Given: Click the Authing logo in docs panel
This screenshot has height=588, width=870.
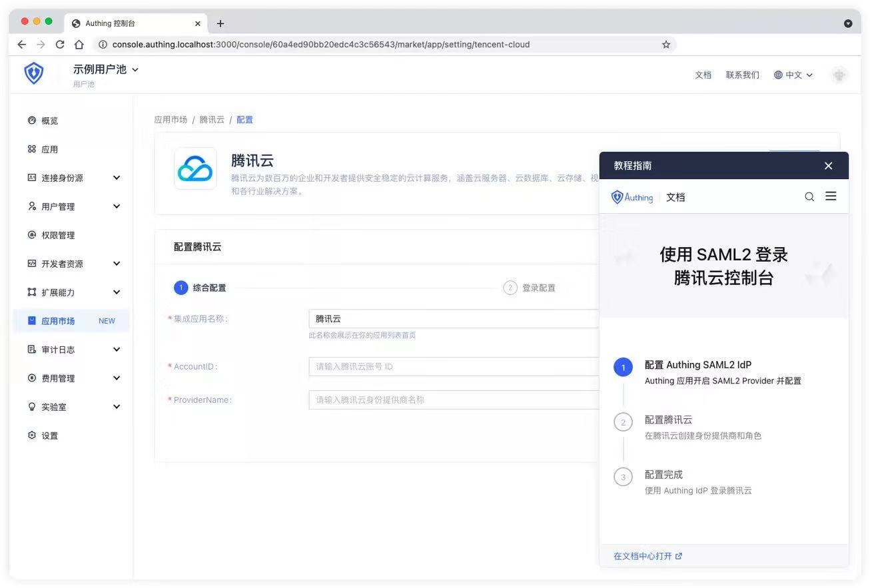Looking at the screenshot, I should tap(632, 197).
